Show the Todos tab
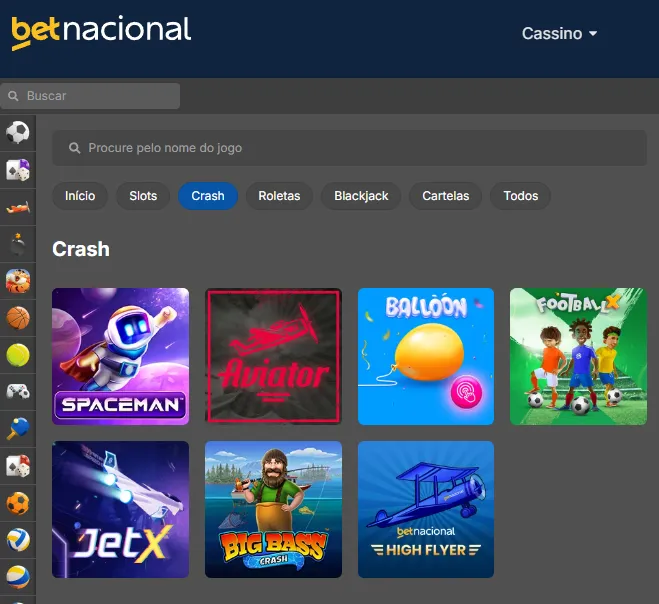The height and width of the screenshot is (604, 659). pos(521,196)
